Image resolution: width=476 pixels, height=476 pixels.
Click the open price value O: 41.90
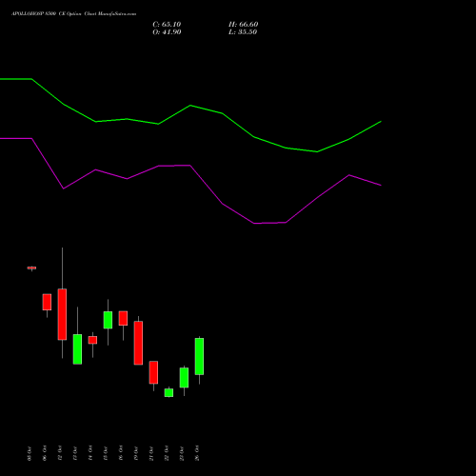167,32
